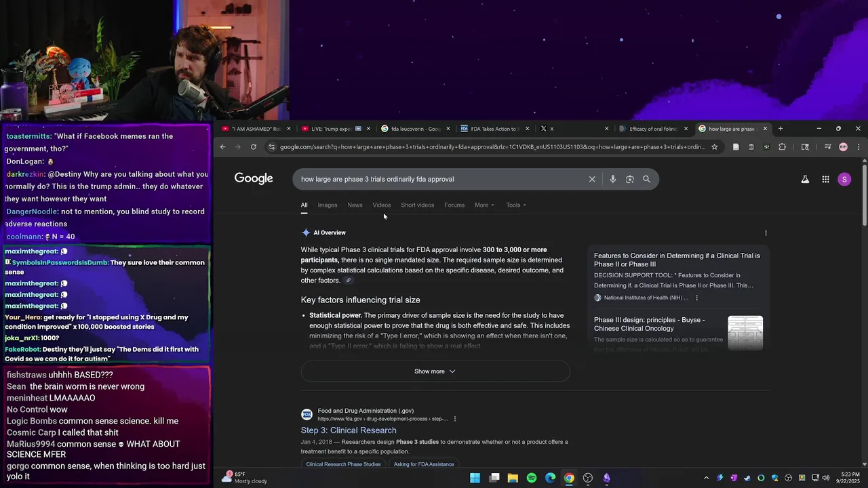This screenshot has height=488, width=868.
Task: Switch to the X tab
Action: 574,129
